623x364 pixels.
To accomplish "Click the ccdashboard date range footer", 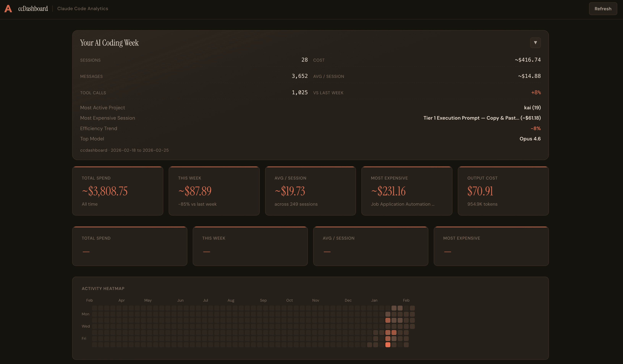I will [x=124, y=150].
